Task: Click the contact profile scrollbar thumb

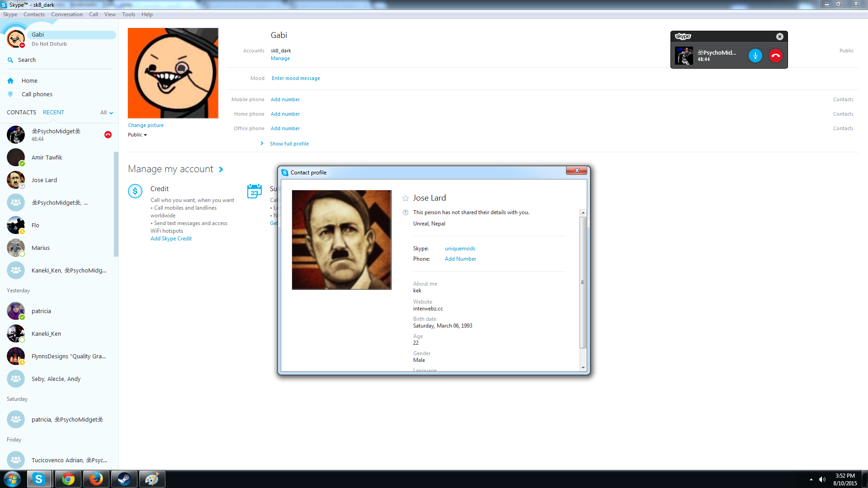Action: coord(583,282)
